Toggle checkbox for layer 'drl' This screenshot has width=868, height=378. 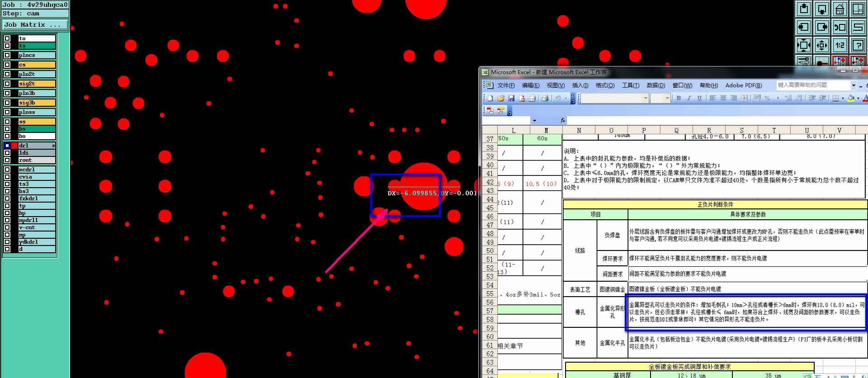click(7, 146)
